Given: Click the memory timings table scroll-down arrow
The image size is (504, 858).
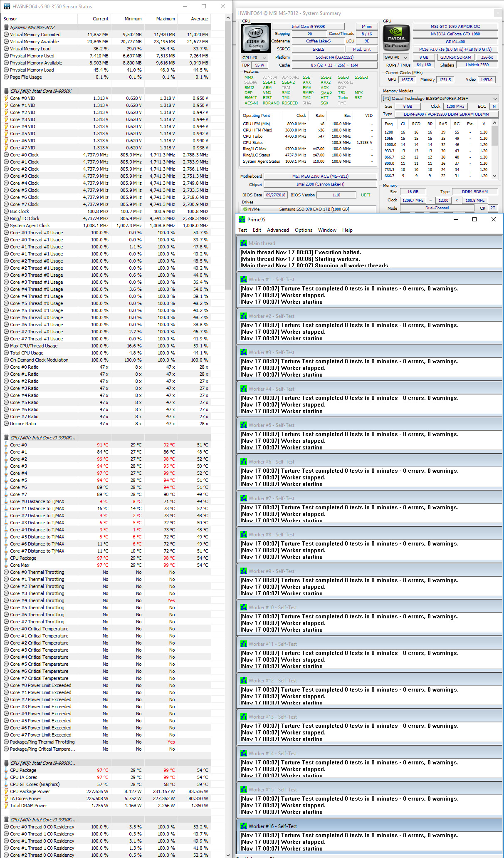Looking at the screenshot, I should pyautogui.click(x=495, y=176).
